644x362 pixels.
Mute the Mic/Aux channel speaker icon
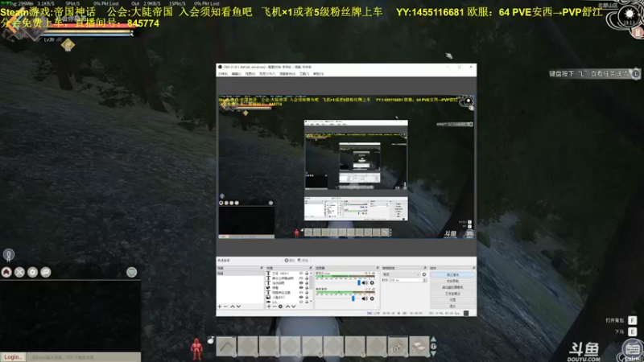pos(365,283)
